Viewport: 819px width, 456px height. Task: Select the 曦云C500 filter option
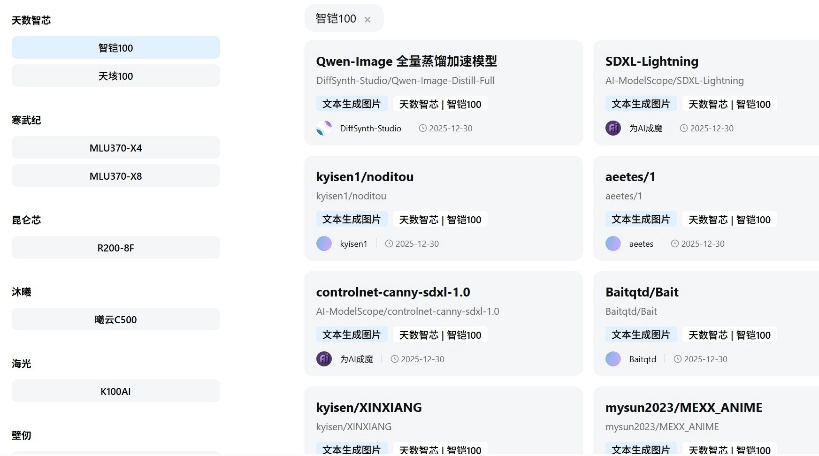(x=116, y=320)
